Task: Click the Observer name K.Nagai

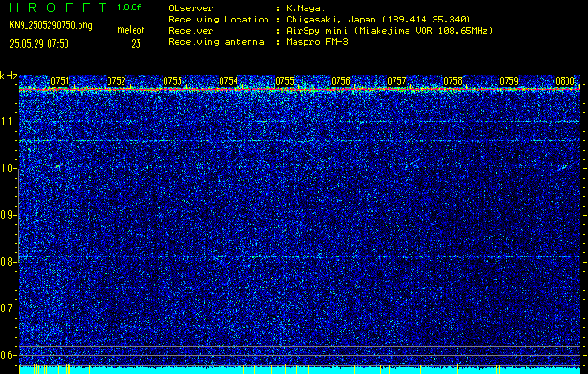Action: [x=306, y=8]
